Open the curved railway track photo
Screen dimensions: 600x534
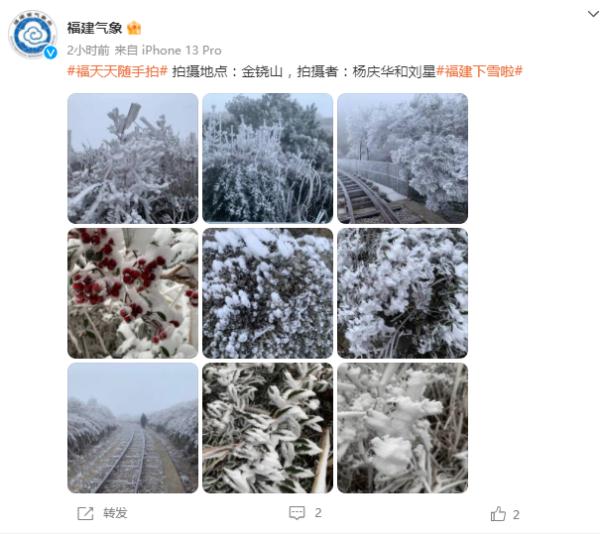tap(402, 158)
